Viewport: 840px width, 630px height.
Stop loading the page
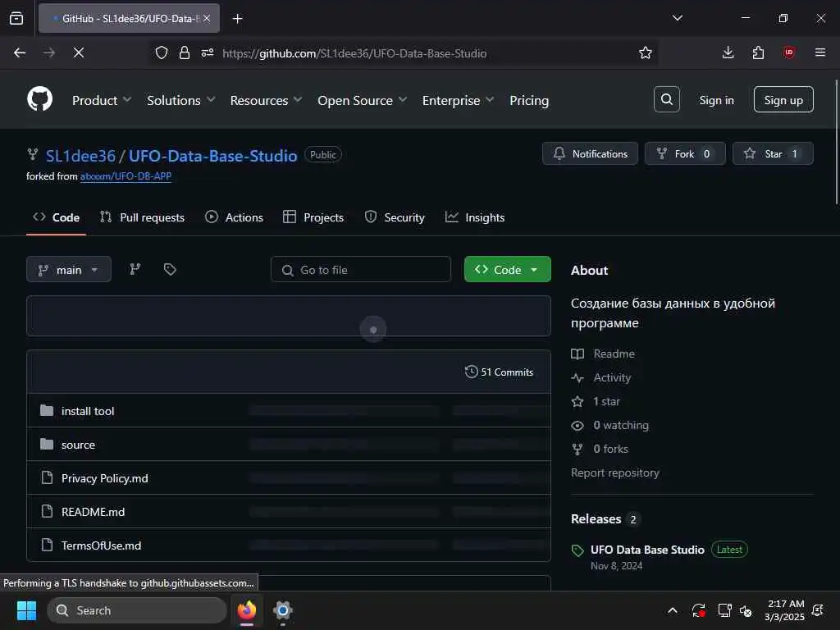79,52
